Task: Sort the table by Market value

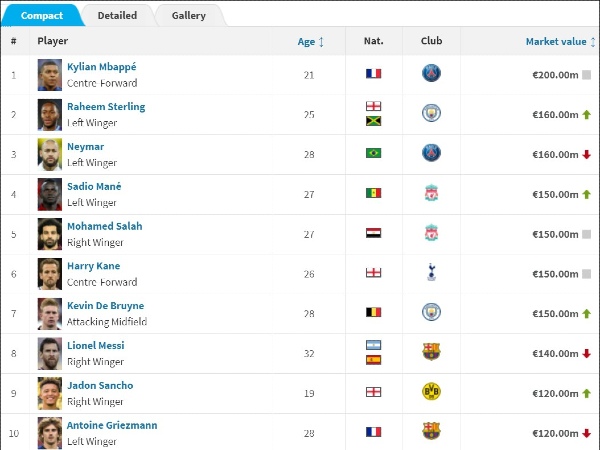Action: pyautogui.click(x=556, y=42)
